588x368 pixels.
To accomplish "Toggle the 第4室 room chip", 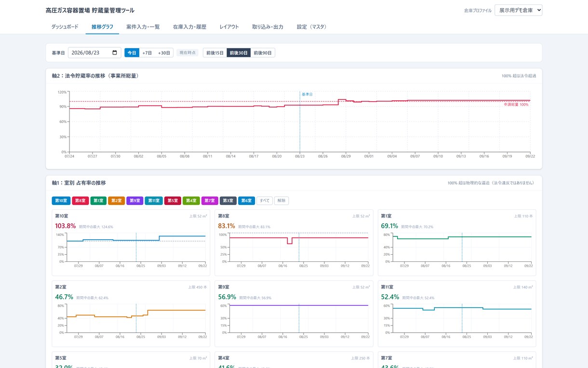I will click(191, 201).
